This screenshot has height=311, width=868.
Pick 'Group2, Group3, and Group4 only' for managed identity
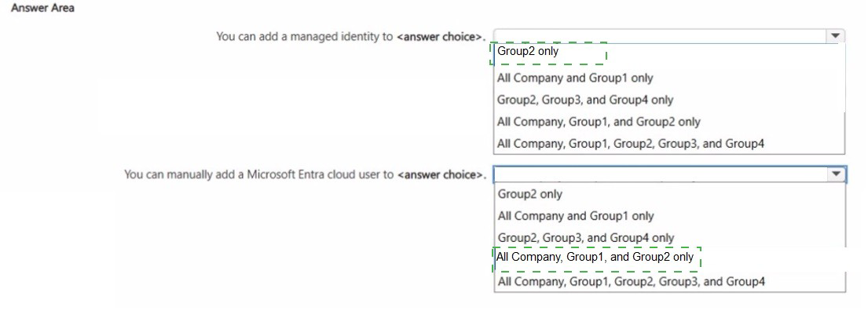[585, 101]
